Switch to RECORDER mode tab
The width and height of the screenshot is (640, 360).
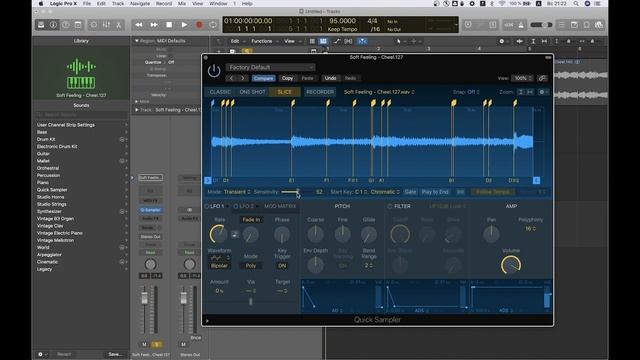(x=320, y=92)
